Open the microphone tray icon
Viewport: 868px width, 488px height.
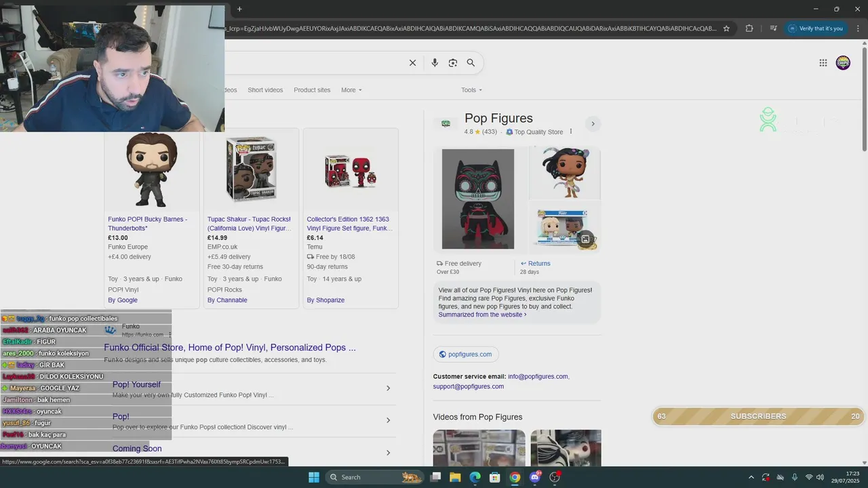pos(794,477)
